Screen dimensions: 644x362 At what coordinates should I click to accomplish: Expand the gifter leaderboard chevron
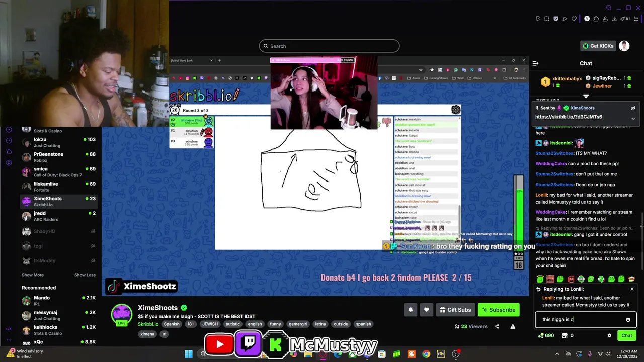tap(586, 96)
